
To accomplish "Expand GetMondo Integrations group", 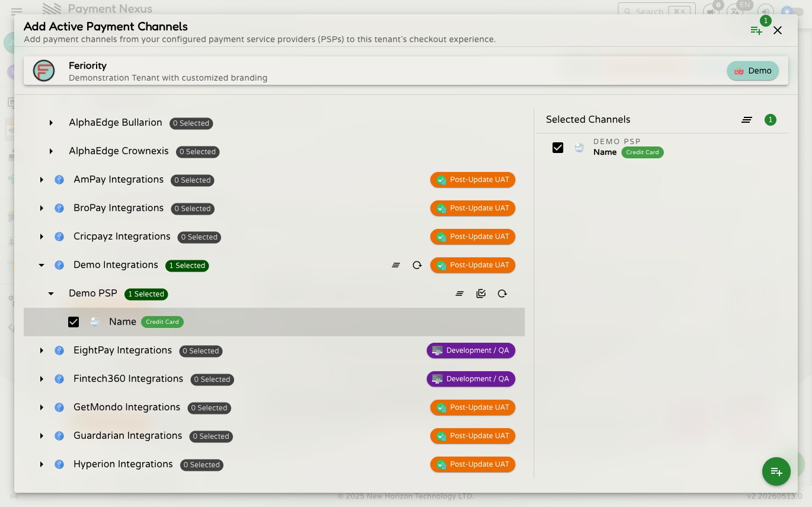I will (x=41, y=407).
